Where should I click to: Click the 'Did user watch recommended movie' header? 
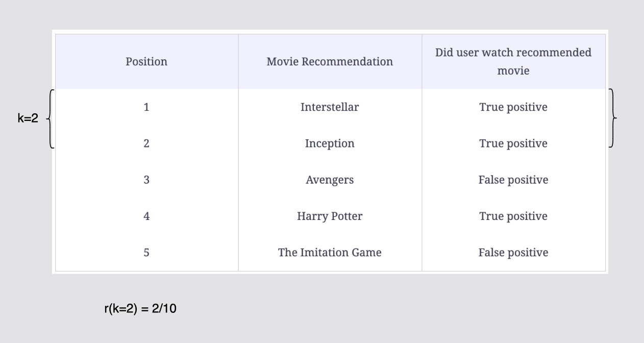point(513,62)
